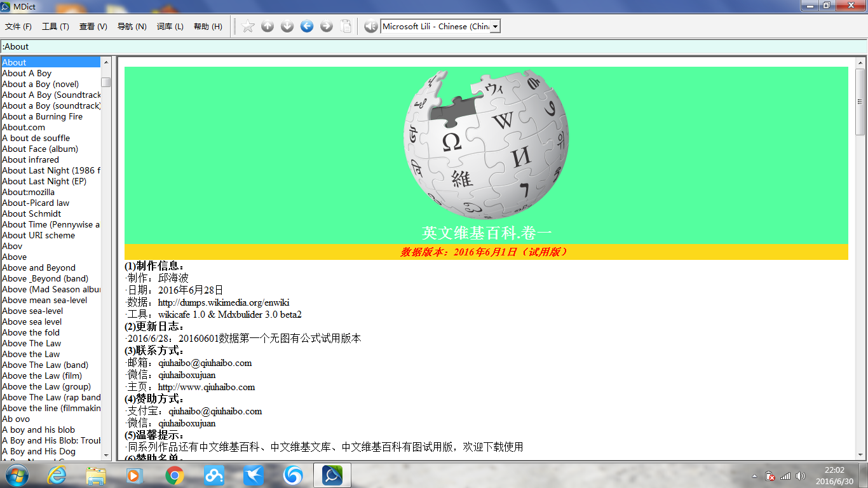This screenshot has height=488, width=868.
Task: Navigate forward with the right arrow icon
Action: tap(327, 26)
